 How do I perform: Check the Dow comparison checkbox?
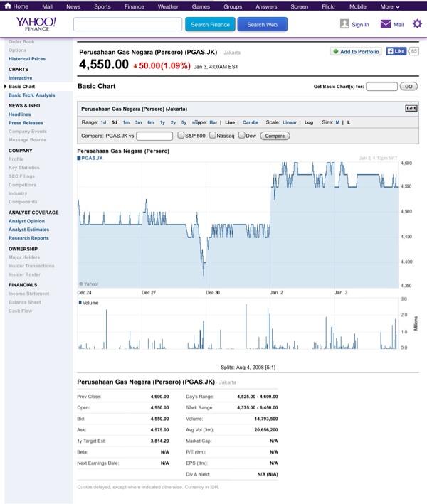(242, 135)
